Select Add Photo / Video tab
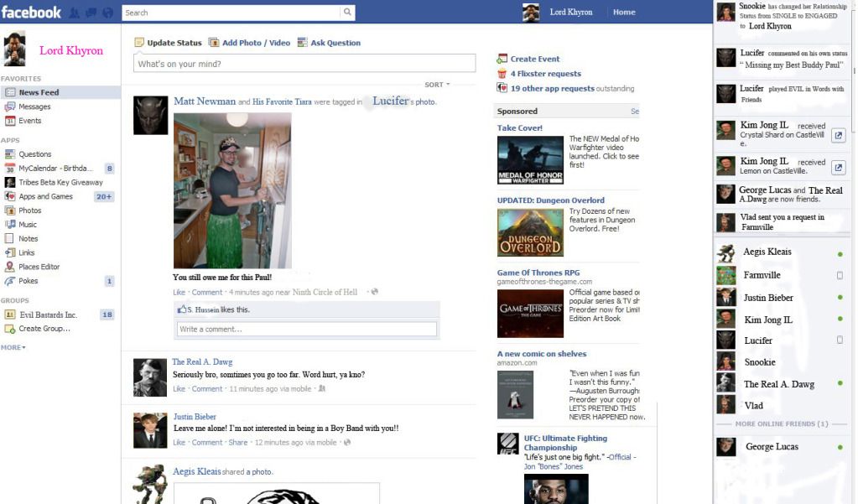858x504 pixels. (250, 43)
